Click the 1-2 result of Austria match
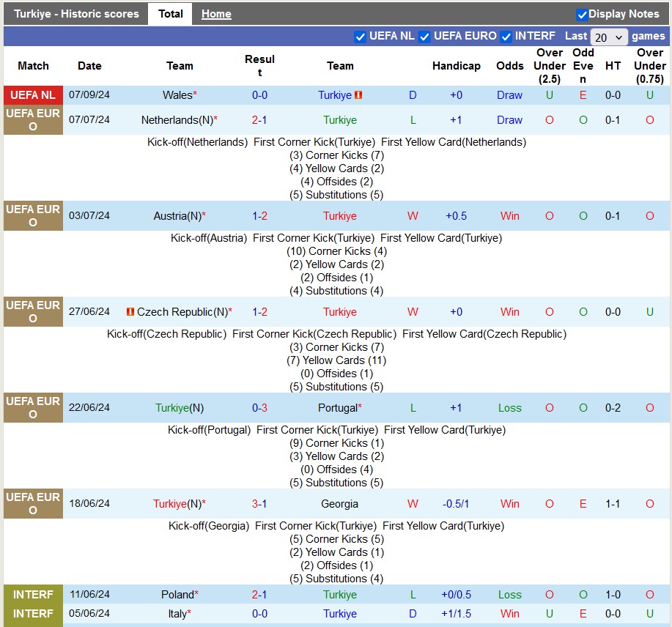Image resolution: width=672 pixels, height=627 pixels. pyautogui.click(x=259, y=216)
